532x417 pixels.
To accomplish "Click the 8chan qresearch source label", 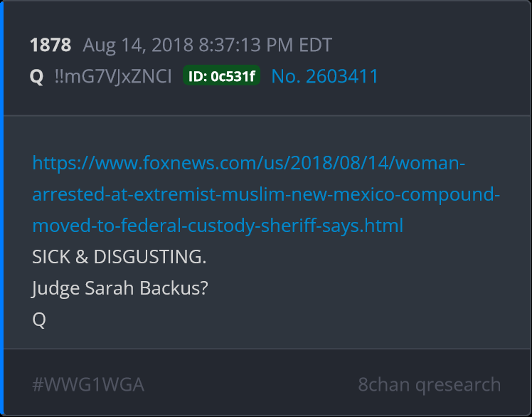I will coord(429,385).
